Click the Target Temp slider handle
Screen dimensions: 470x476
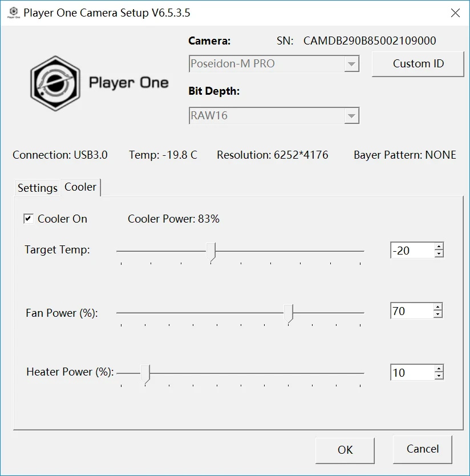pos(211,251)
